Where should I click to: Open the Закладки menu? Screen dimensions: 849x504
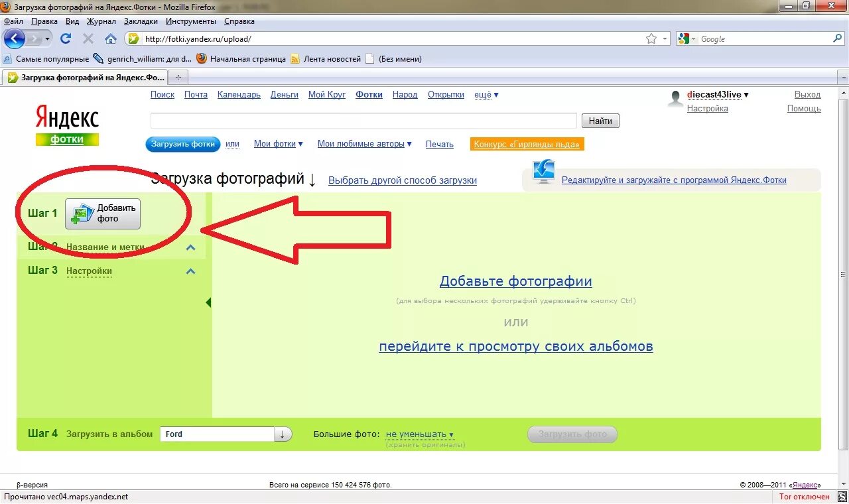tap(141, 21)
